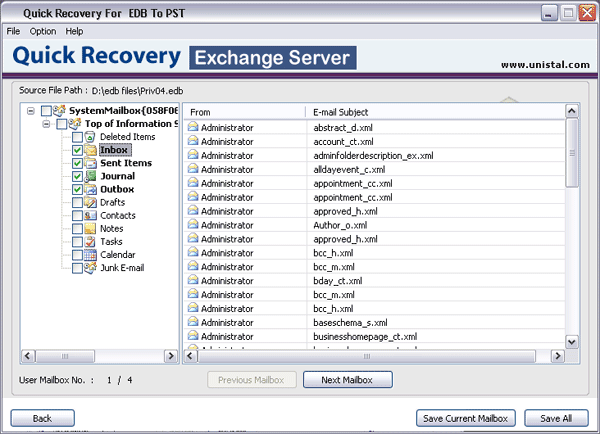This screenshot has width=600, height=434.
Task: Click Save Current Mailbox button
Action: point(466,418)
